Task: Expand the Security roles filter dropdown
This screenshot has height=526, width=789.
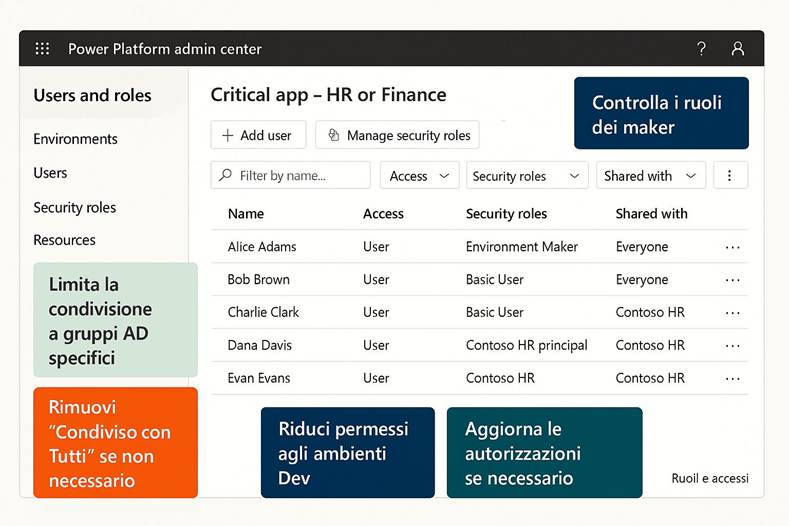Action: 526,176
